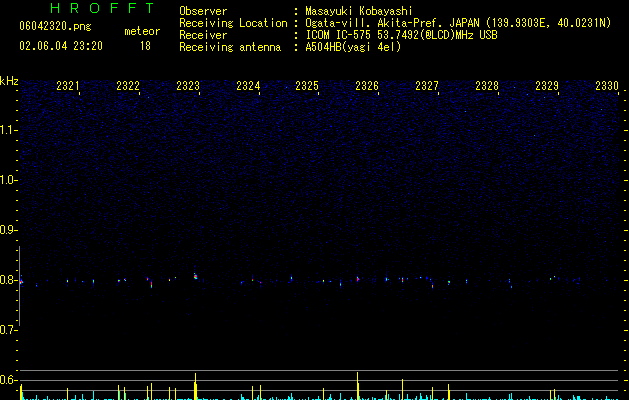This screenshot has height=400, width=629.
Task: Click the bright meteor echo just after 2323
Action: [195, 276]
